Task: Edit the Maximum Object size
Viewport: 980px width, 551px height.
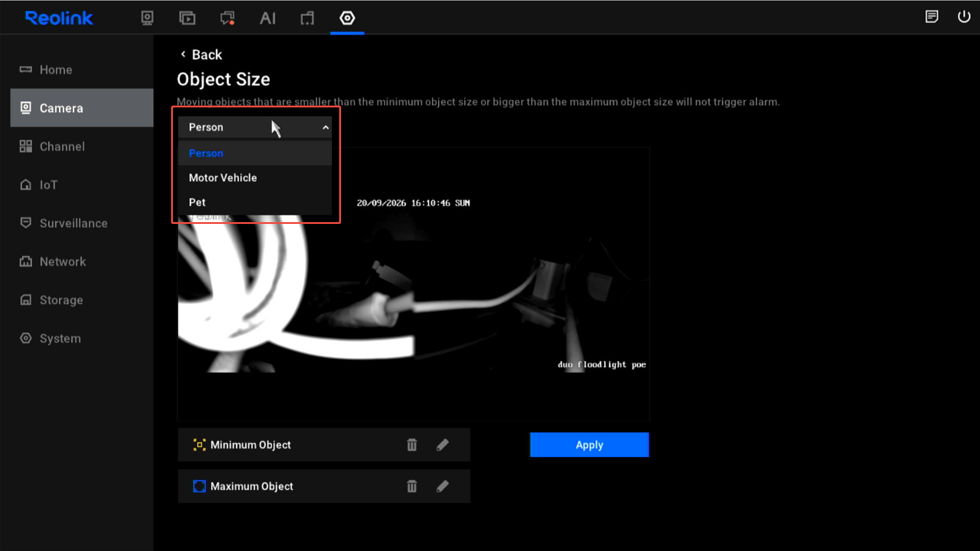Action: pos(442,486)
